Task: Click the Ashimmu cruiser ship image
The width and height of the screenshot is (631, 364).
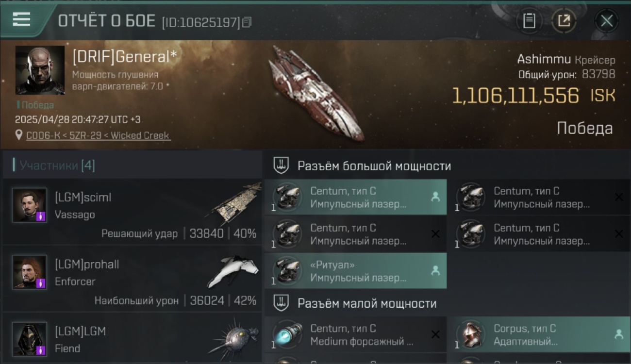Action: [316, 93]
